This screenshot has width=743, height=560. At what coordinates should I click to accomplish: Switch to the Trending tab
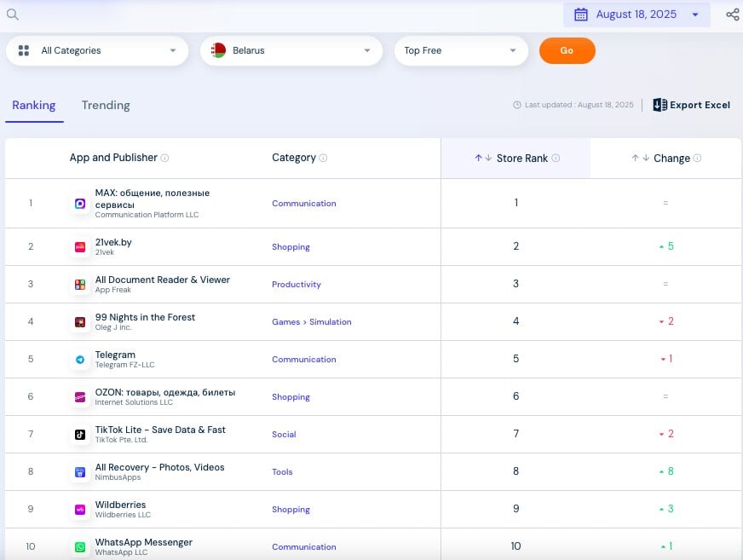coord(106,106)
